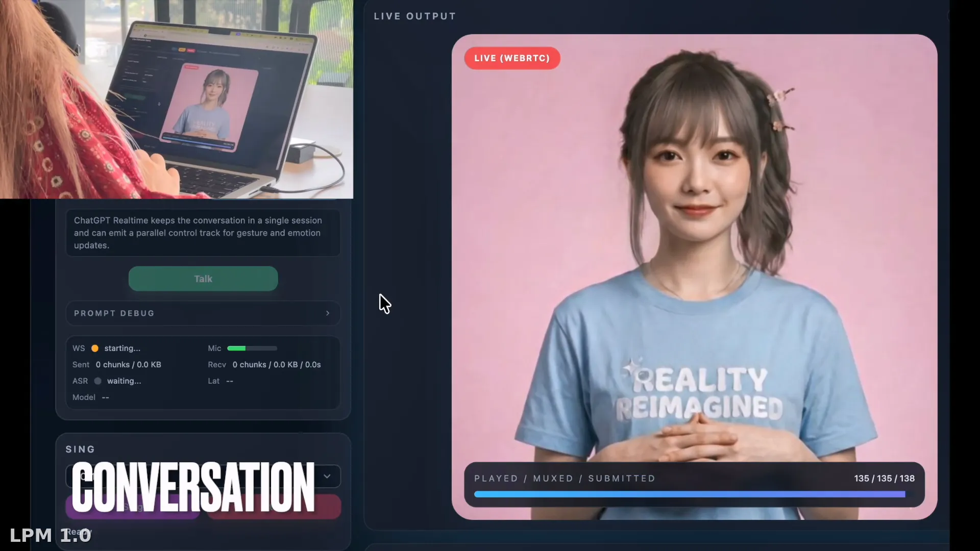Viewport: 980px width, 551px height.
Task: Click the Mic input level meter
Action: click(252, 348)
